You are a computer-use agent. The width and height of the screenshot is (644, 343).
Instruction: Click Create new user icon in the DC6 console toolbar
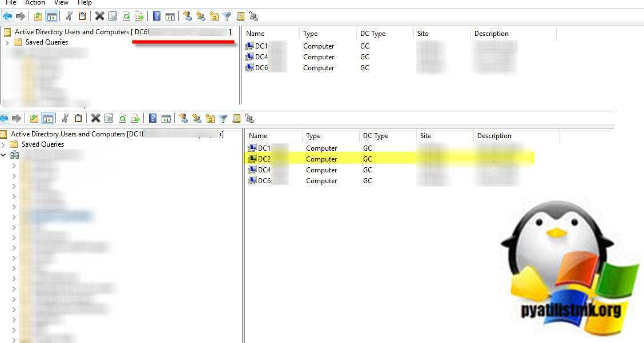point(187,16)
